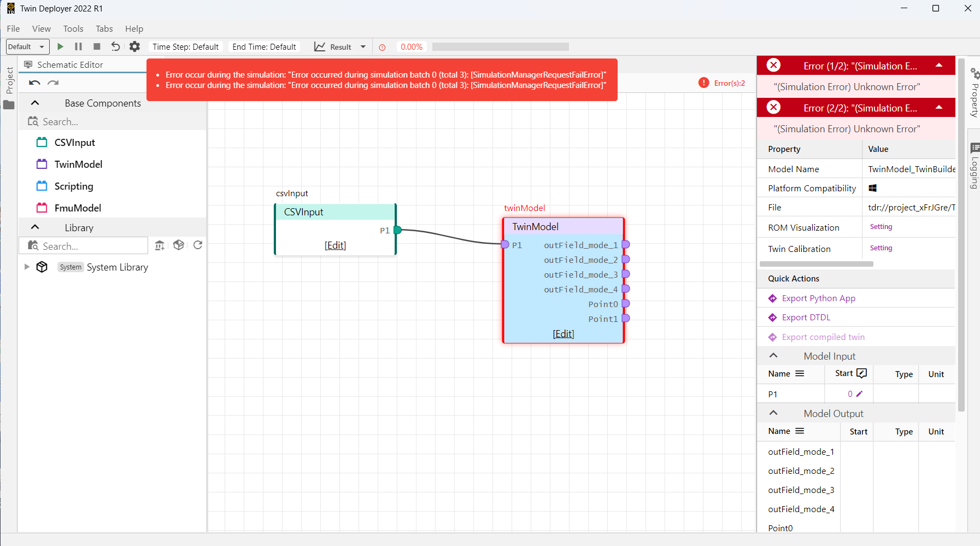Click the outField_mode_1 output port

pos(626,244)
